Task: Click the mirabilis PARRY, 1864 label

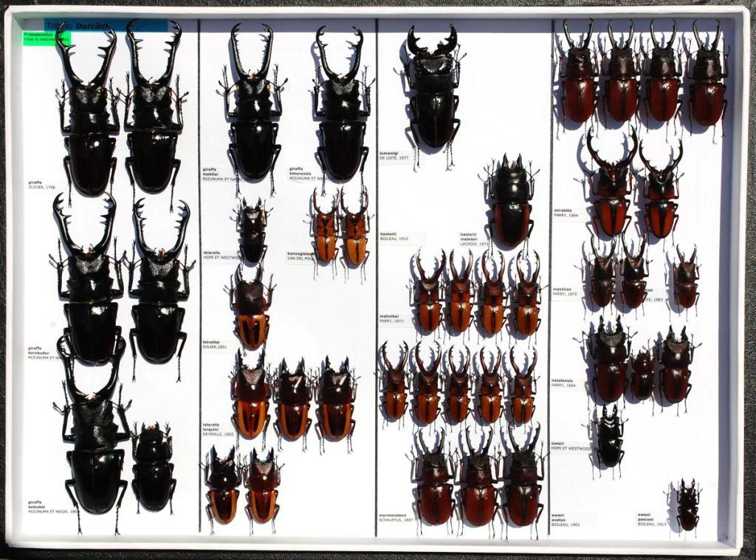Action: click(566, 213)
